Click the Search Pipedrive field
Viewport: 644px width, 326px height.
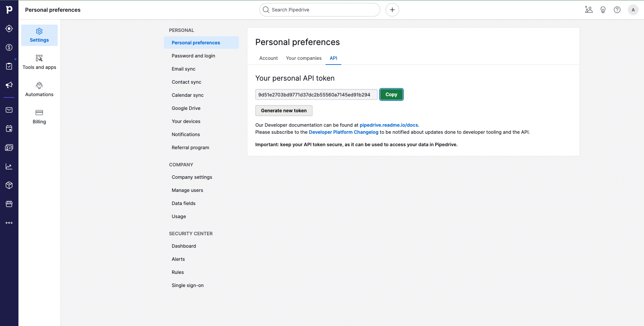click(x=319, y=10)
